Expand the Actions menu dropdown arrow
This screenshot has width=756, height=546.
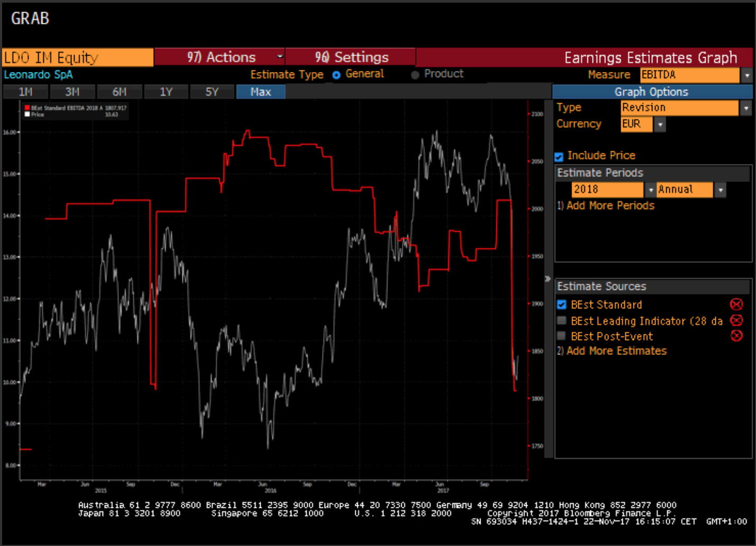280,56
